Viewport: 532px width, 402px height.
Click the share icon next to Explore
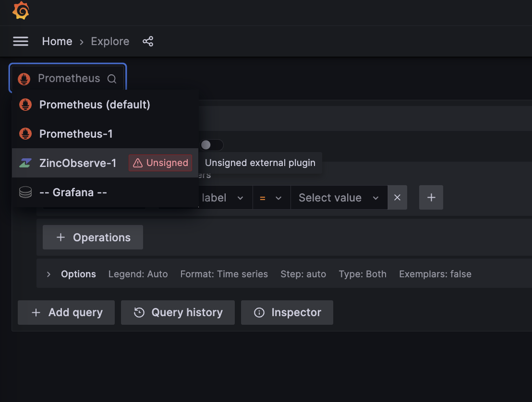[148, 41]
